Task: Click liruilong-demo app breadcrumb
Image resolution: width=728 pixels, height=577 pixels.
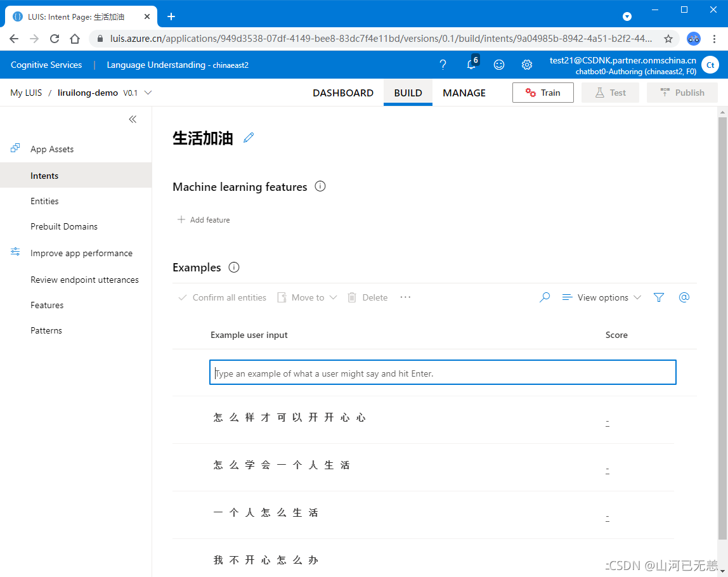Action: pos(88,93)
